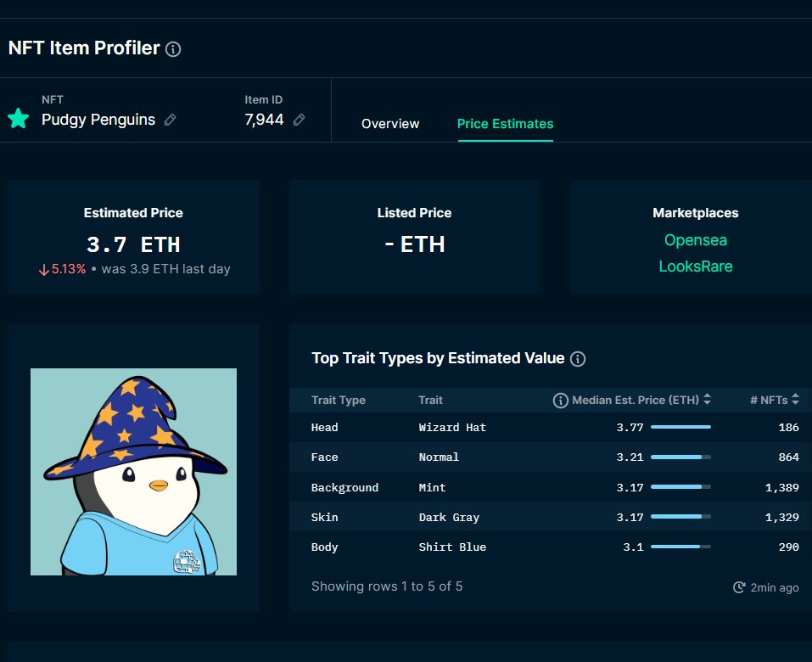The image size is (812, 662).
Task: Click the Trait Type column header
Action: pyautogui.click(x=339, y=401)
